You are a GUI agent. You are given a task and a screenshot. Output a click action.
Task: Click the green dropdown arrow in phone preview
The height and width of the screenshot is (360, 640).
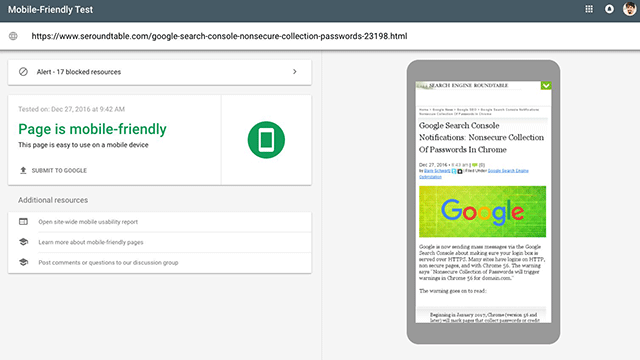click(x=546, y=85)
